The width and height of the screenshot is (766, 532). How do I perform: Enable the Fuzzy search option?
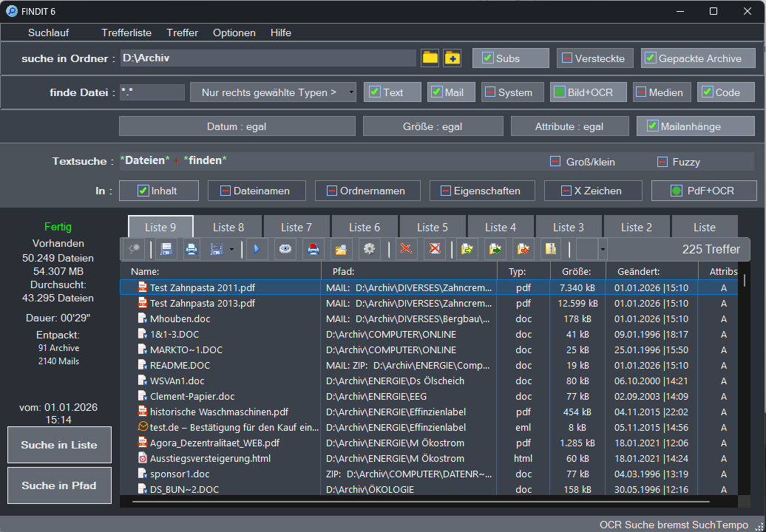click(x=662, y=162)
